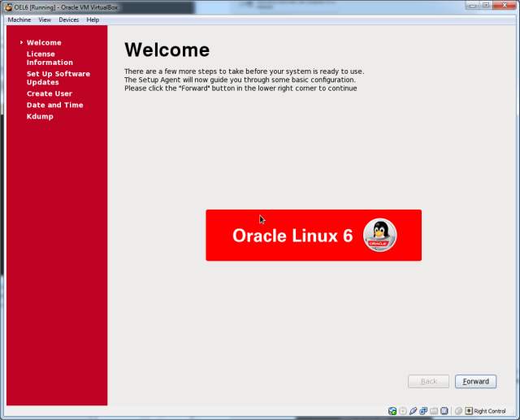Click the keyboard capture host key icon
This screenshot has height=420, width=520.
point(469,411)
